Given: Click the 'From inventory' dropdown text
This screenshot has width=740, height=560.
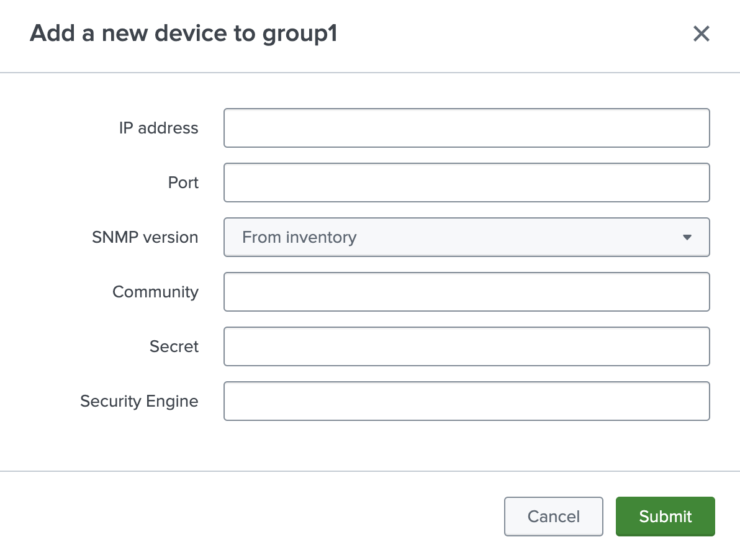Looking at the screenshot, I should (300, 237).
